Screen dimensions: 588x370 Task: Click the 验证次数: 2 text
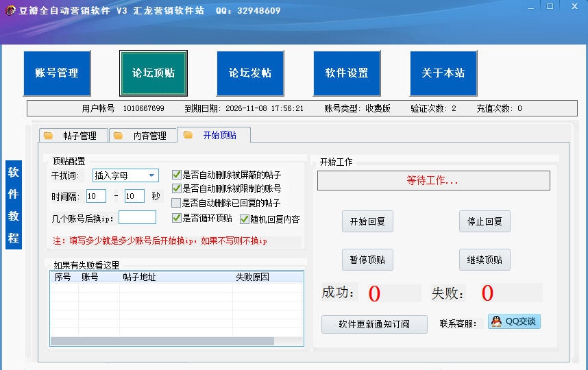tap(434, 109)
